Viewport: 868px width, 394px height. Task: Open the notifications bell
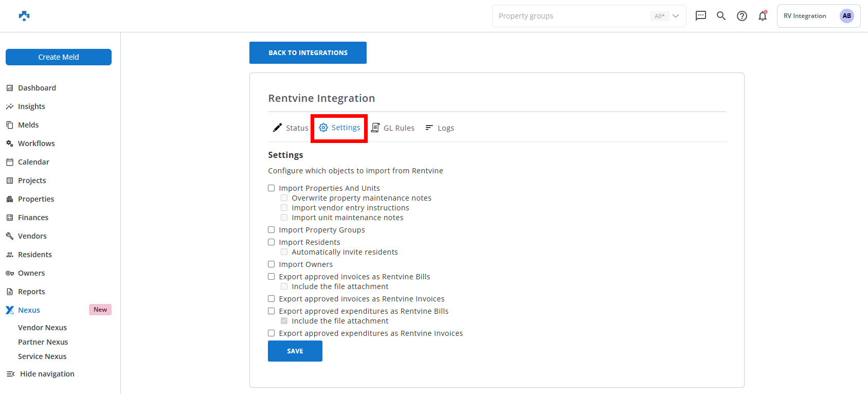pyautogui.click(x=762, y=16)
